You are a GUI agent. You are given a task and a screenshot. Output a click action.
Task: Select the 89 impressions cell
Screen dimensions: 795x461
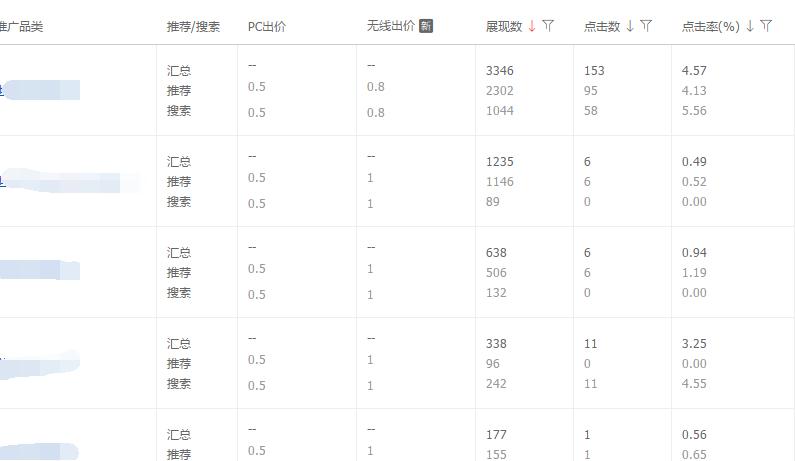(492, 202)
